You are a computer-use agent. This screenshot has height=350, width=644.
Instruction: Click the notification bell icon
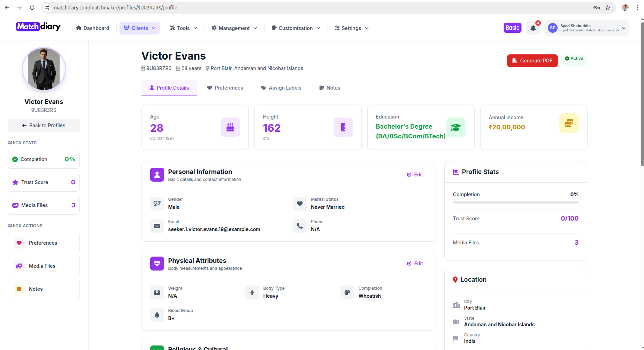[533, 28]
